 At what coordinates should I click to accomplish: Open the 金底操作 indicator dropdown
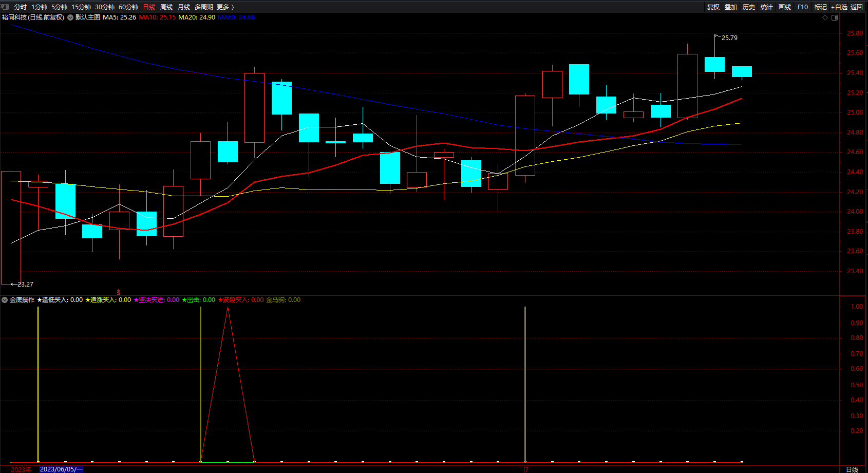5,300
